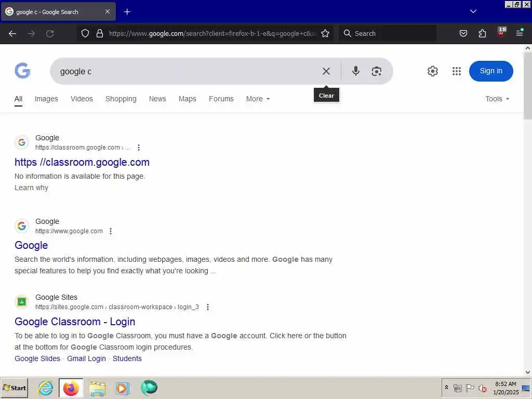Open options for classroom.google.com result

pyautogui.click(x=138, y=148)
